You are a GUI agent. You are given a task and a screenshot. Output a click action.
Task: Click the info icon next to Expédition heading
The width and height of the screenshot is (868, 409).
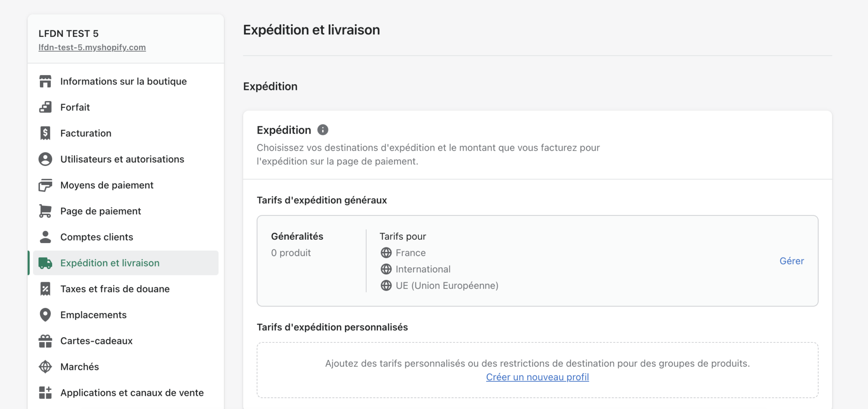coord(323,130)
